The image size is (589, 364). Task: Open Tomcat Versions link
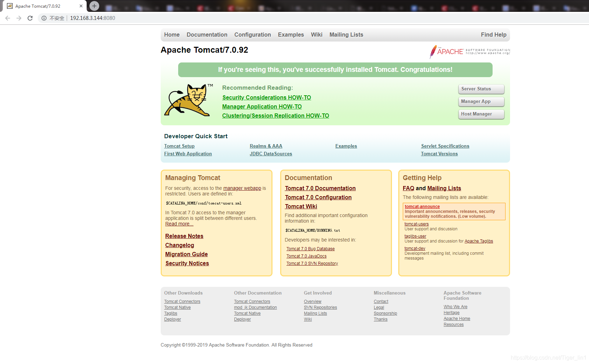pos(439,154)
